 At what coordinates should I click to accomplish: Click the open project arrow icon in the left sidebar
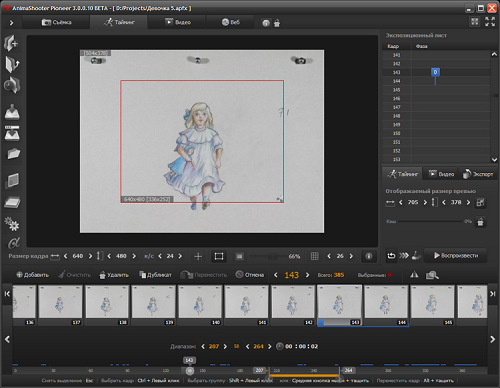(x=12, y=64)
